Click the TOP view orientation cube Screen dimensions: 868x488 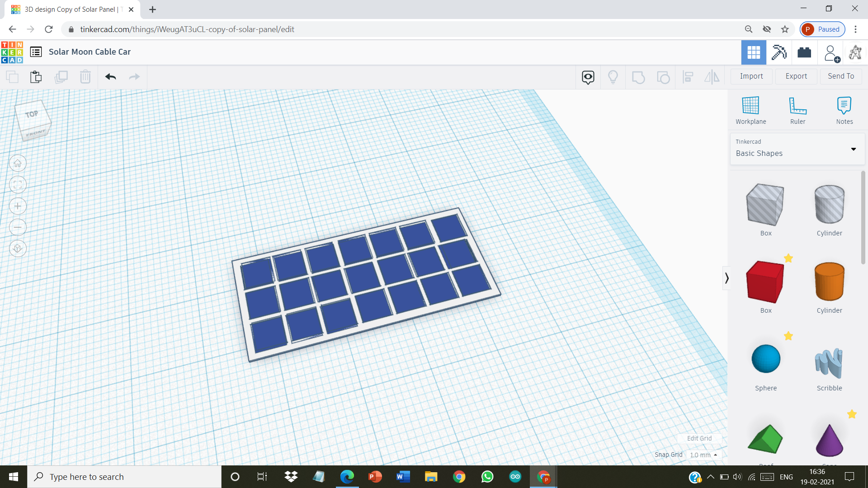(x=30, y=115)
